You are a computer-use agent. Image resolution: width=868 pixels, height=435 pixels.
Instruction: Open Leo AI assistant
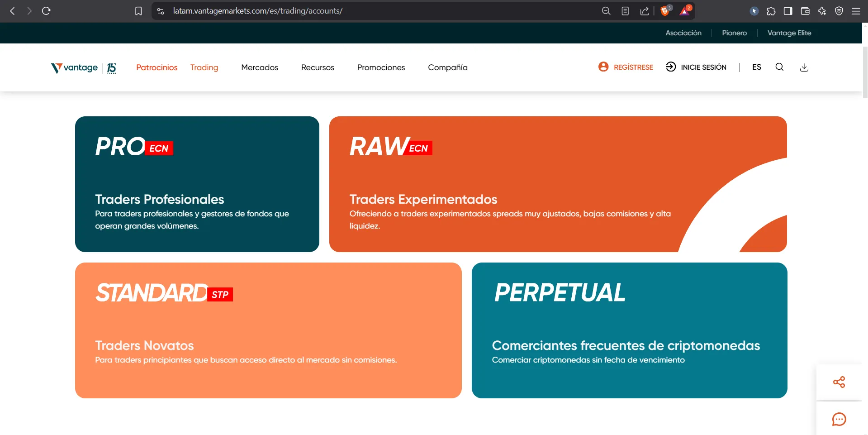click(822, 11)
